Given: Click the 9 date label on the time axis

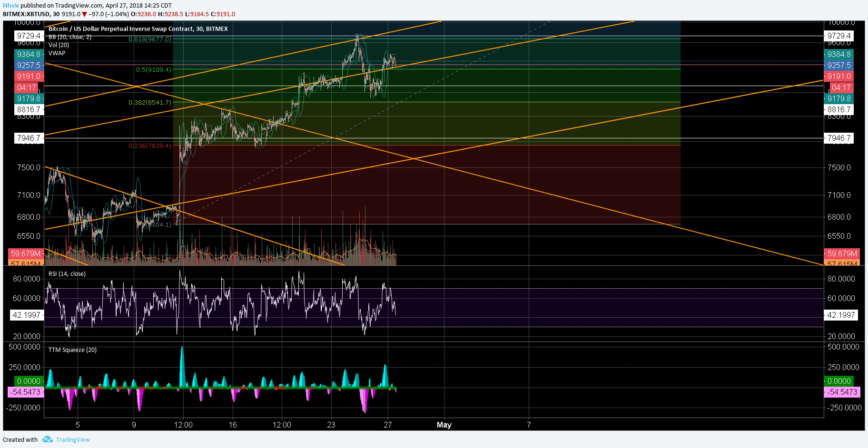Looking at the screenshot, I should coord(134,425).
